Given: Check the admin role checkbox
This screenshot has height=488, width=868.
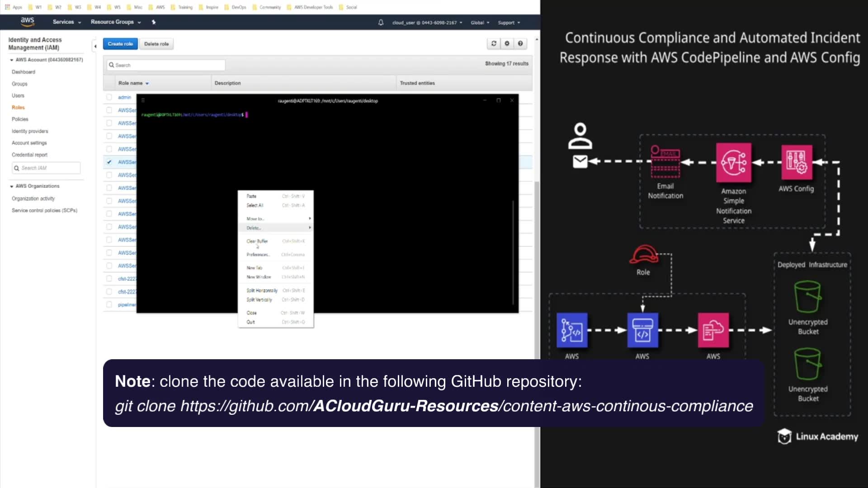Looking at the screenshot, I should point(109,97).
